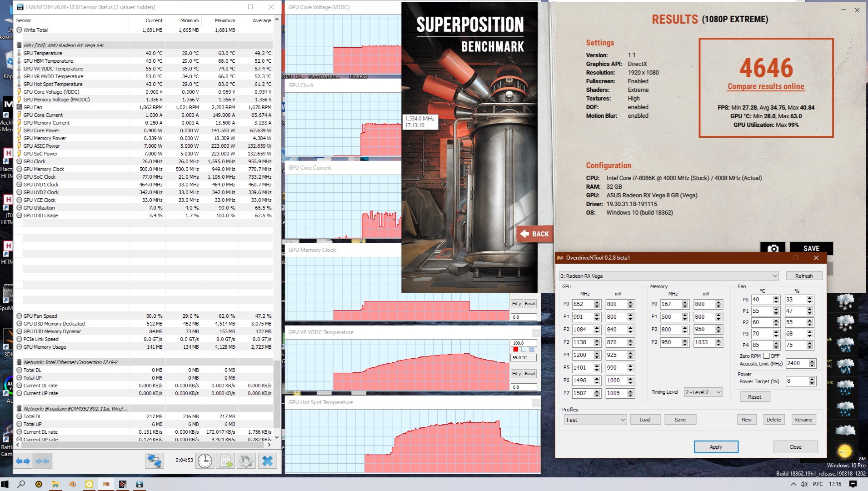Image resolution: width=868 pixels, height=491 pixels.
Task: Switch to Superposition benchmark taskbar icon
Action: tap(123, 484)
